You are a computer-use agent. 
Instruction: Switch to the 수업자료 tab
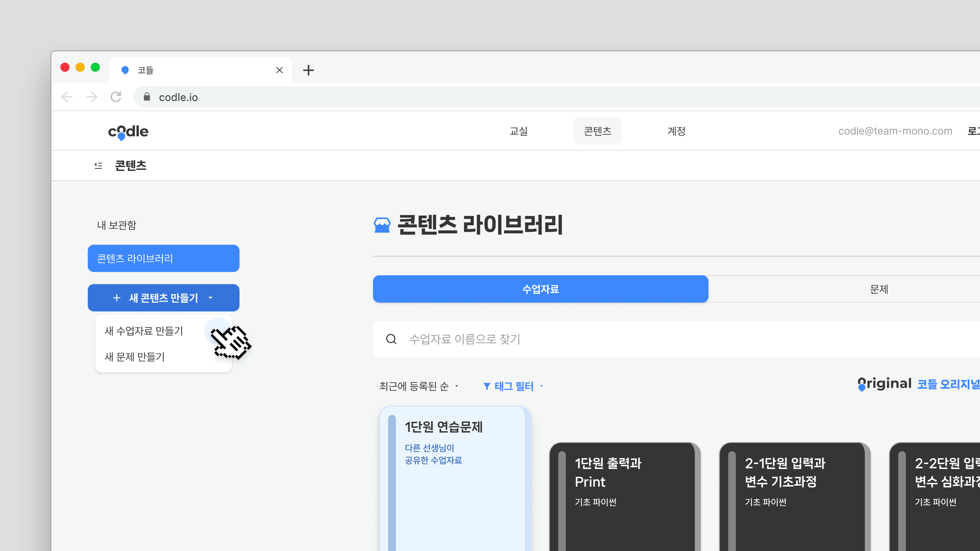tap(540, 289)
